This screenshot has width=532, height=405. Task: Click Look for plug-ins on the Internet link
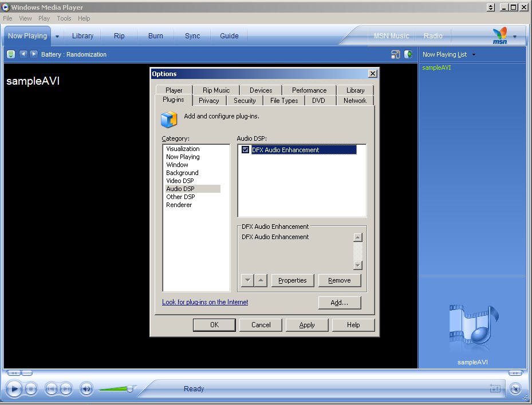205,302
